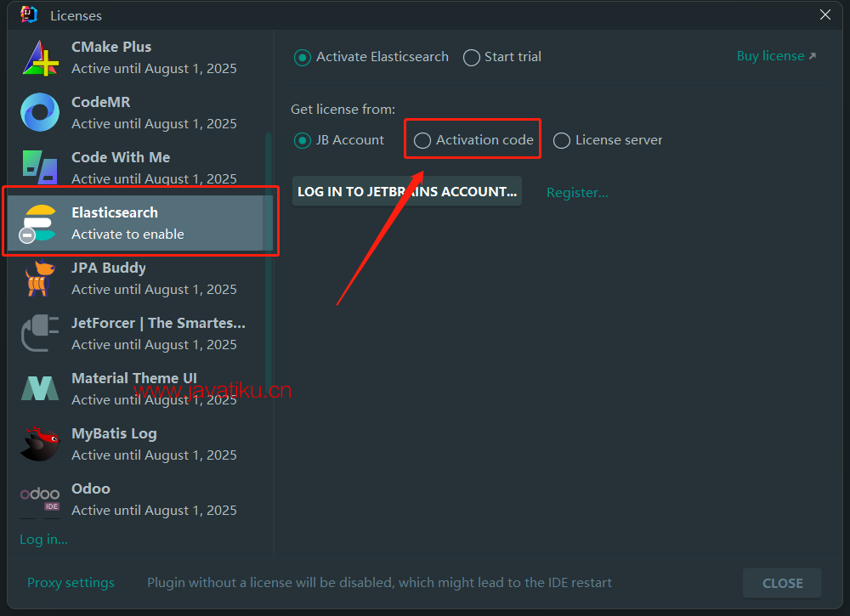Click the Licenses title text
Image resolution: width=850 pixels, height=616 pixels.
[76, 15]
